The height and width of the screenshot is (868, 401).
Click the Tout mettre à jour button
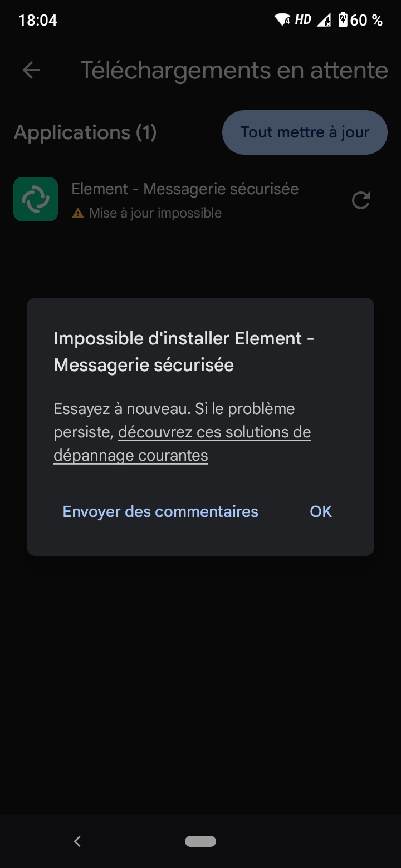(x=305, y=132)
